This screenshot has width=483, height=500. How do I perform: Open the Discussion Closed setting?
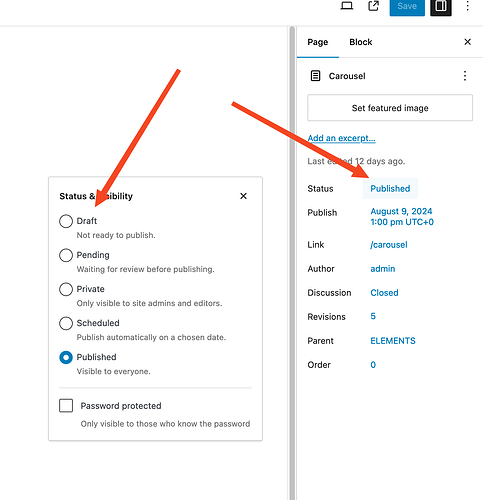384,293
